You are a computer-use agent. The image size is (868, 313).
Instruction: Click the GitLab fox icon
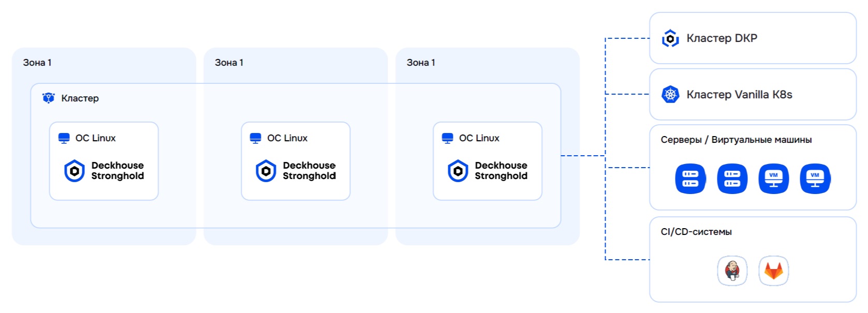pos(774,271)
